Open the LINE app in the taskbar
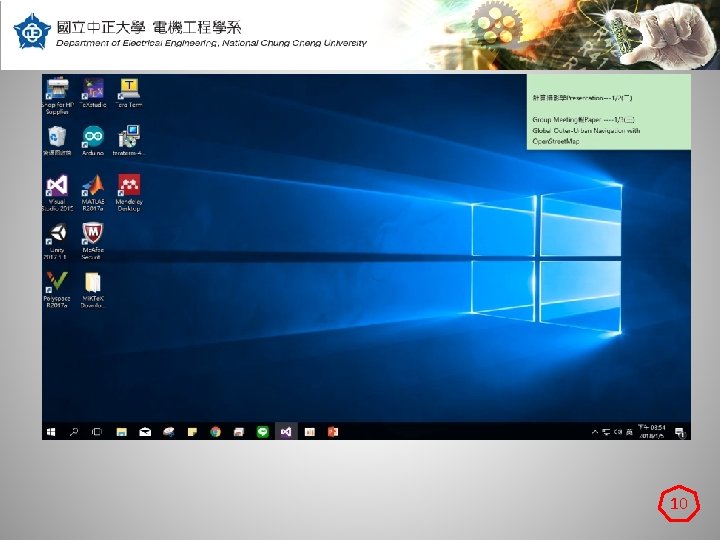The image size is (720, 540). (262, 432)
